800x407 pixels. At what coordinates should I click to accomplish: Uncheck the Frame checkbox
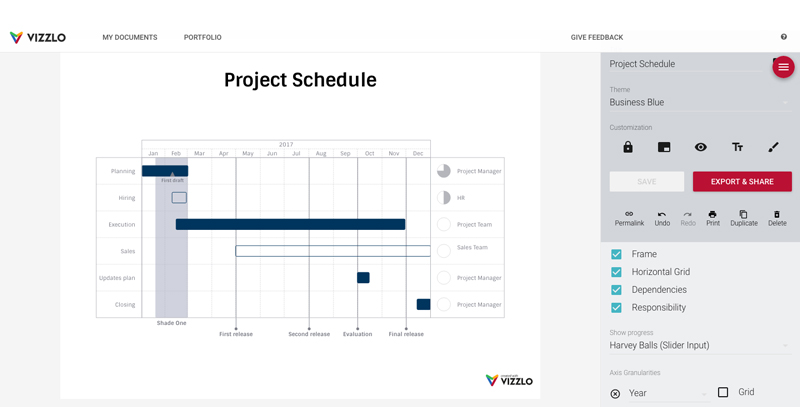pyautogui.click(x=616, y=254)
